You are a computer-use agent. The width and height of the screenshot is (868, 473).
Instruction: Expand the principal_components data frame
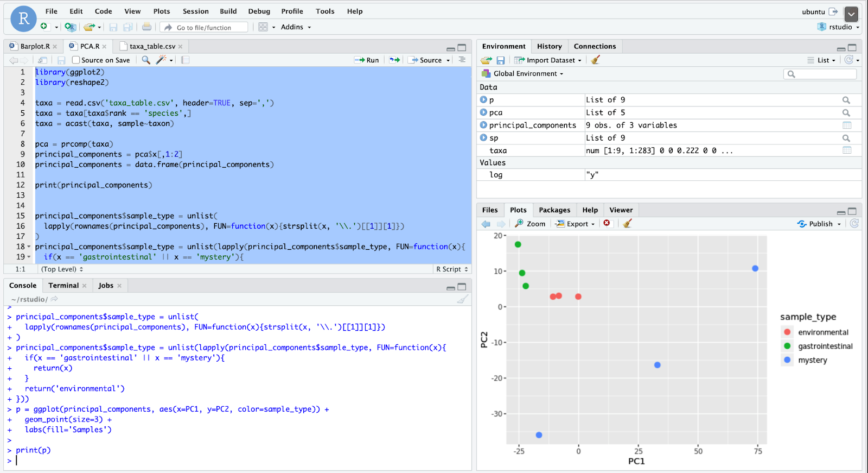tap(483, 125)
